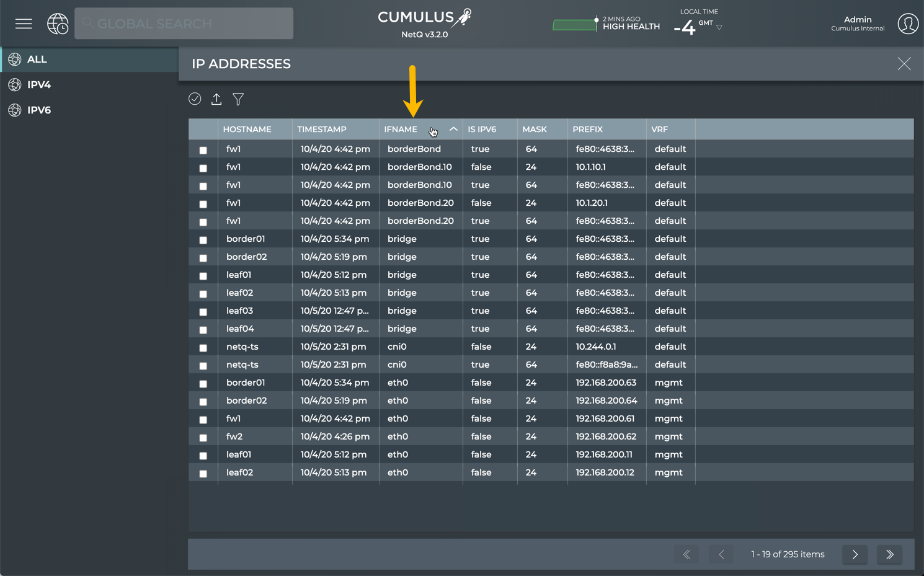Sort the table by the HOSTNAME column header
924x576 pixels.
(247, 129)
